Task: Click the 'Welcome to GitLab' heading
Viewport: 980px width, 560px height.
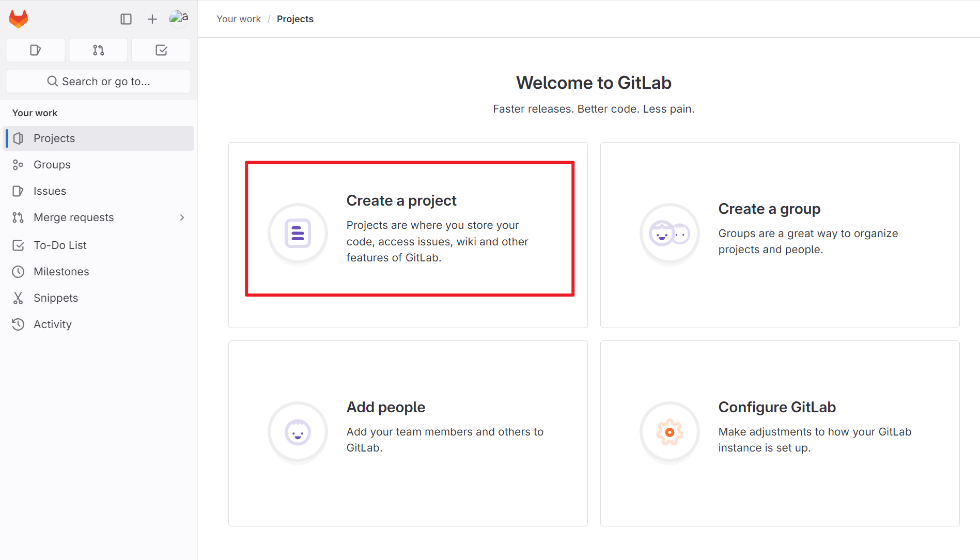Action: [594, 83]
